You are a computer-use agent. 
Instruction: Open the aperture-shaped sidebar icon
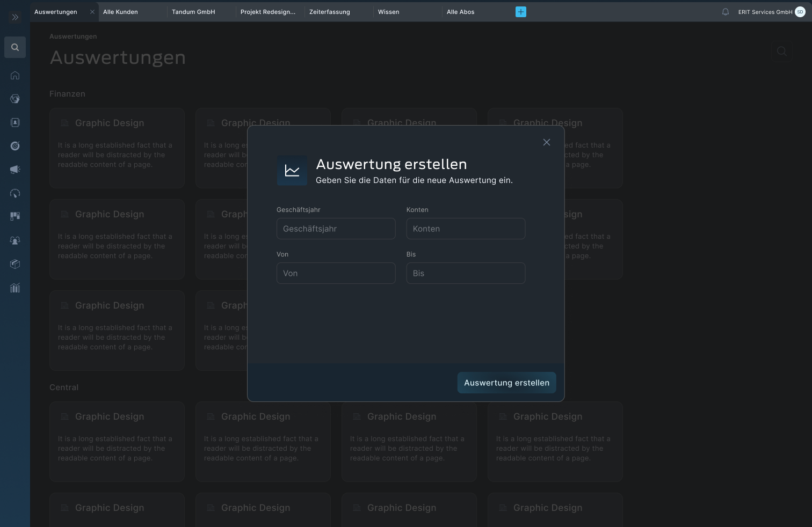point(15,99)
